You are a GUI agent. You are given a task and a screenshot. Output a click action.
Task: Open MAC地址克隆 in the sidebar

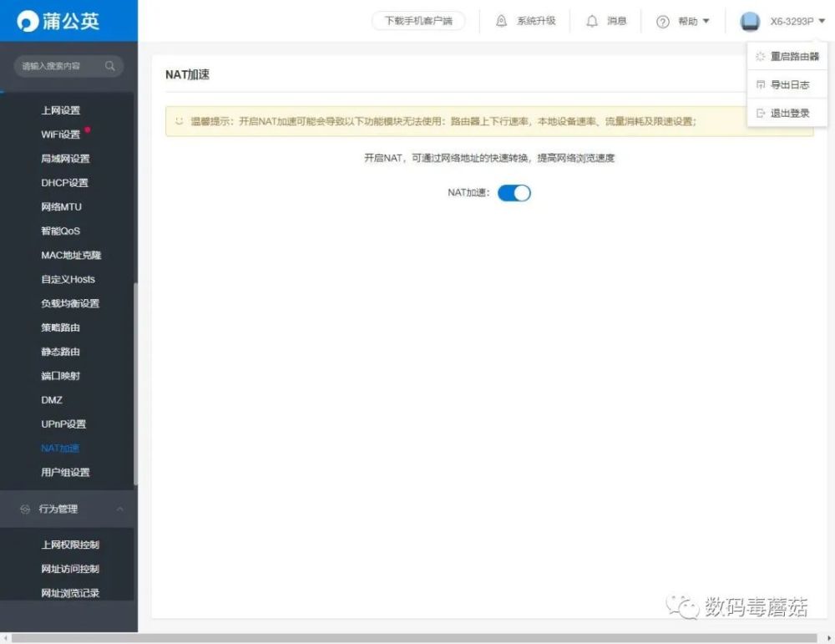click(x=71, y=255)
